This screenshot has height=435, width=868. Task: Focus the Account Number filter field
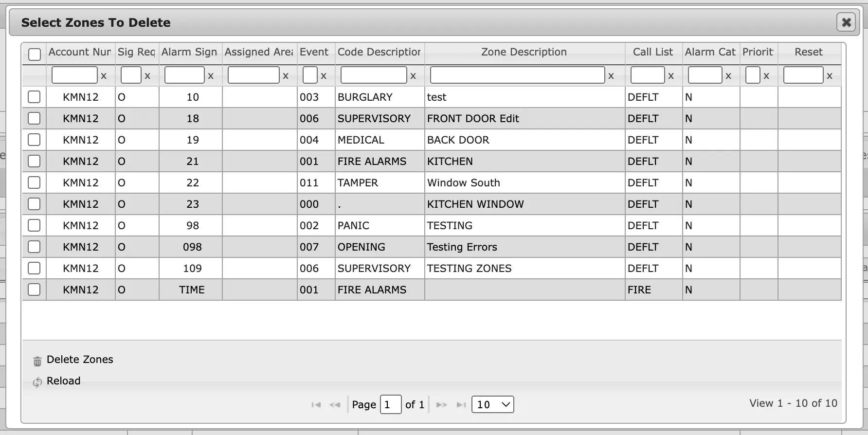click(74, 75)
